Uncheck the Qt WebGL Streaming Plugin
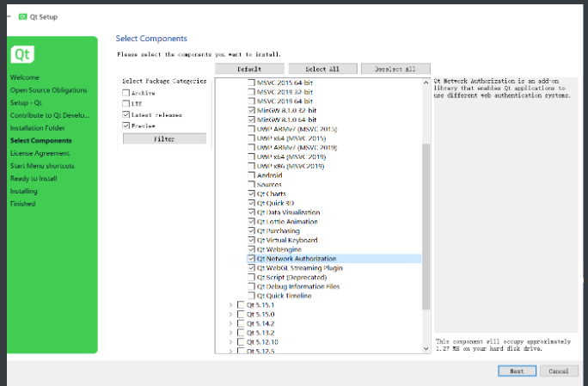588x386 pixels. 252,268
